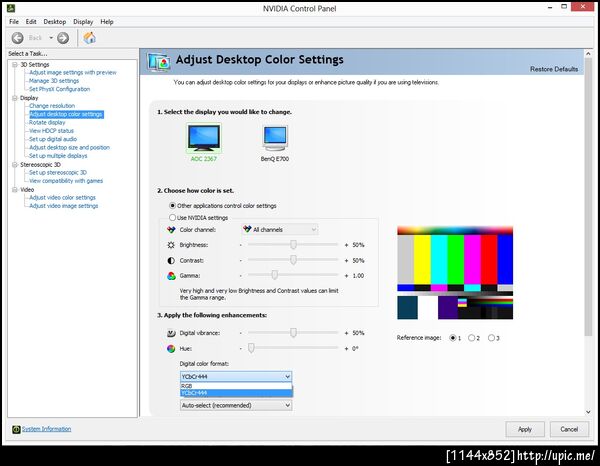Choose Reference image 2 radio button
Viewport: 600px width, 466px height.
(471, 338)
